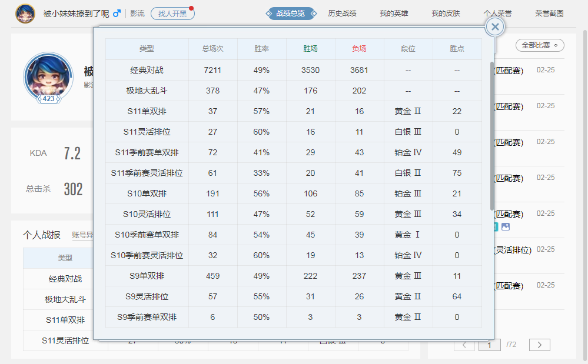Go to next page of match list
Viewport: 588px width, 364px height.
click(539, 345)
